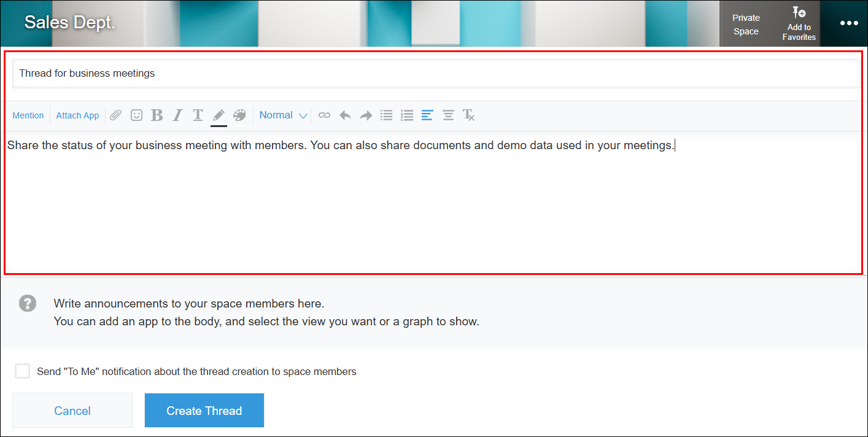Open the three-dots options menu
868x437 pixels.
tap(849, 23)
